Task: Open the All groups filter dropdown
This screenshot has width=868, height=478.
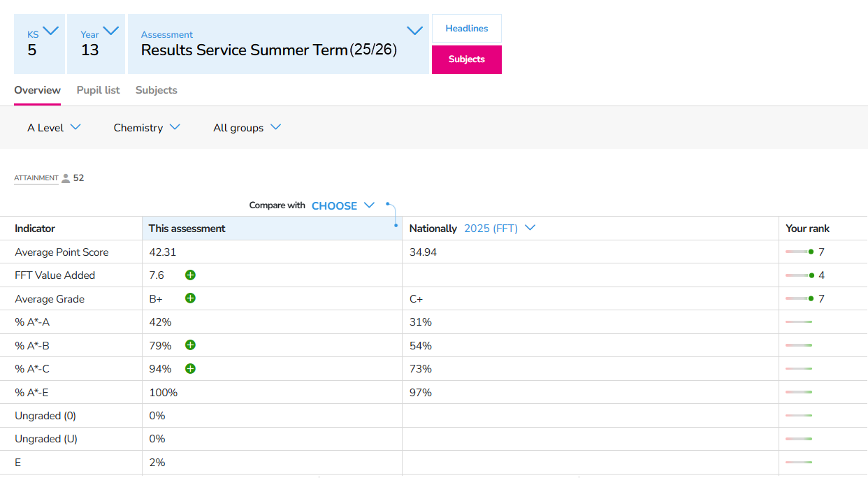Action: (x=247, y=127)
